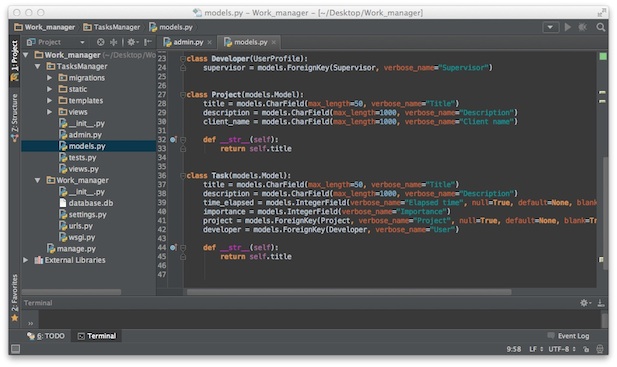
Task: Click the Run play button
Action: click(x=567, y=27)
